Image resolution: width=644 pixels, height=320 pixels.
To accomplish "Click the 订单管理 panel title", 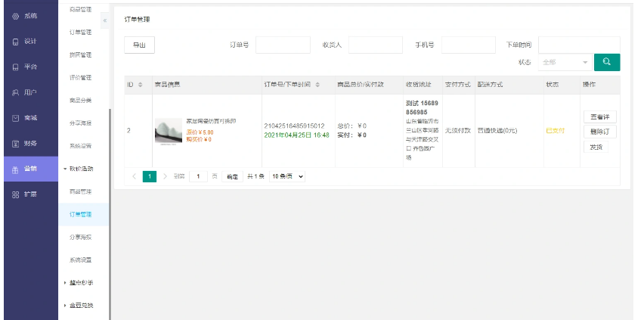I will (x=137, y=20).
